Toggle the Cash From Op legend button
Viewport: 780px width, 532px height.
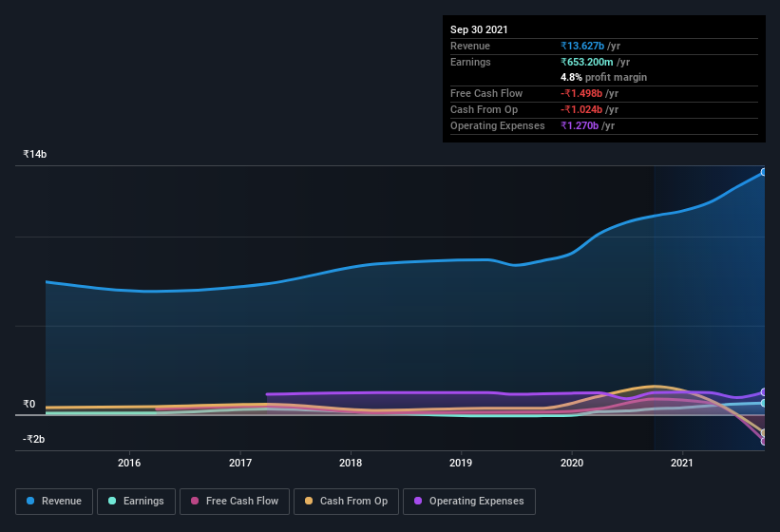pyautogui.click(x=346, y=502)
